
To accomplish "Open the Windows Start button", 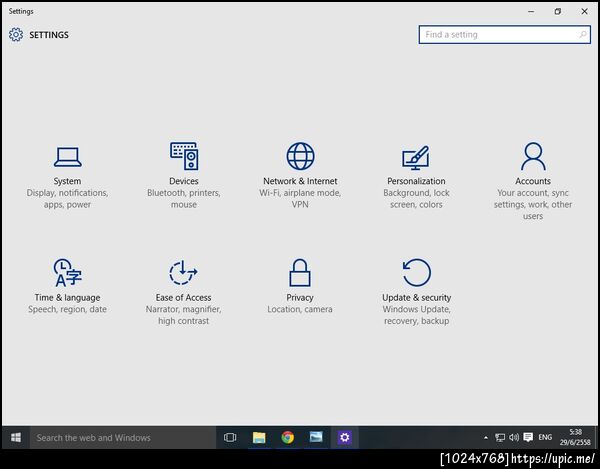I will click(x=16, y=437).
